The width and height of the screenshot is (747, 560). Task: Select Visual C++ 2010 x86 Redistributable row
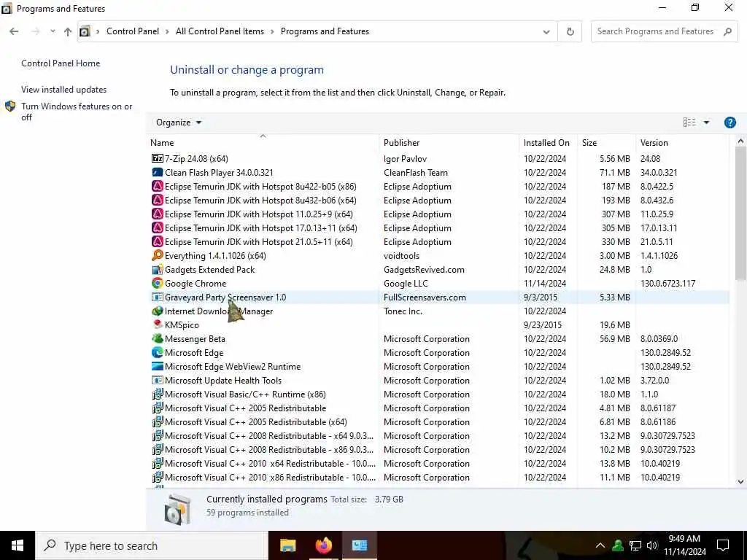(x=438, y=477)
